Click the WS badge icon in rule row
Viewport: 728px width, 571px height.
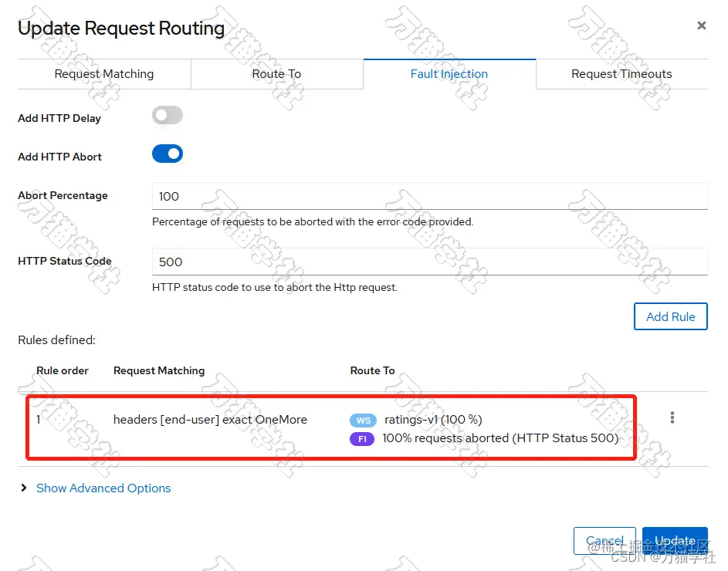(x=363, y=421)
